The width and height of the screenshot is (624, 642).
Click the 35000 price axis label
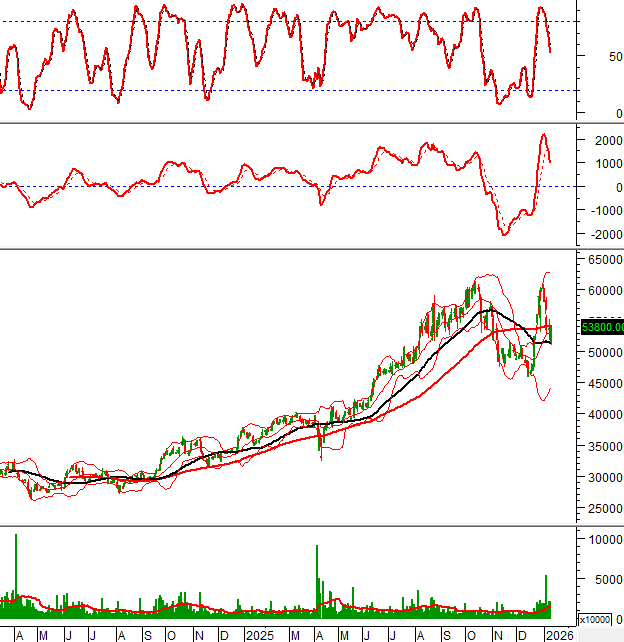point(602,446)
